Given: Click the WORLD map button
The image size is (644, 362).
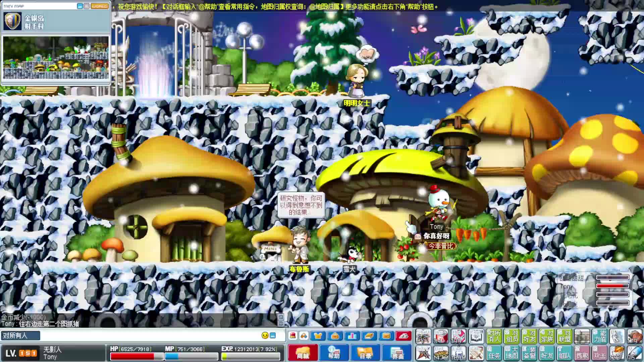Looking at the screenshot, I should pyautogui.click(x=100, y=6).
